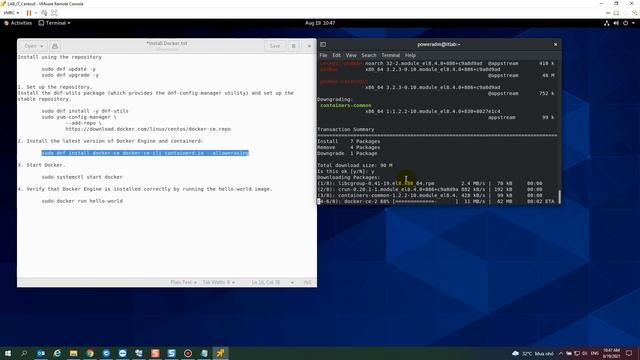Click the 'containers-common' package name in terminal
Screen dimensions: 640x360
pyautogui.click(x=346, y=105)
